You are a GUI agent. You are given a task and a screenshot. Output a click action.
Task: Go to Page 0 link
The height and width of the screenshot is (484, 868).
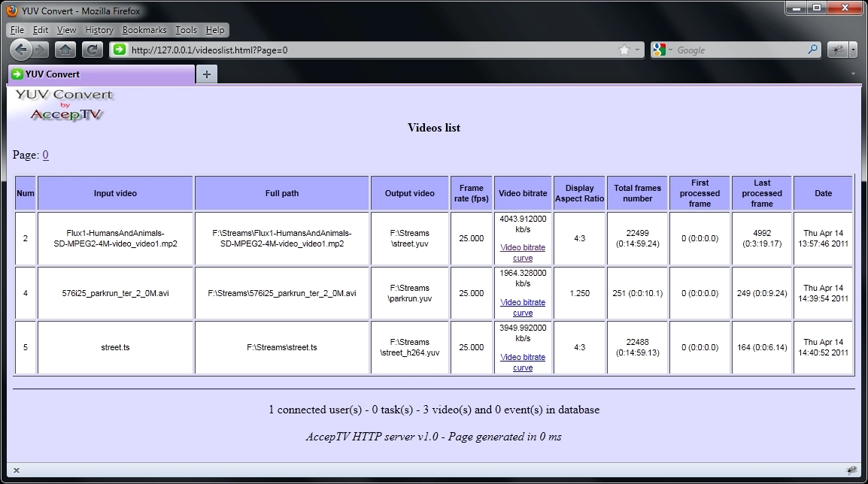[x=45, y=155]
